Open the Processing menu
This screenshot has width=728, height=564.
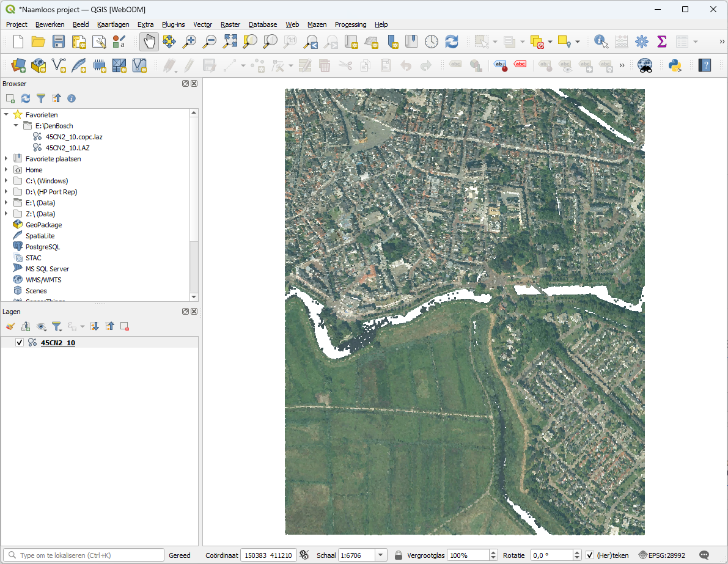[350, 24]
